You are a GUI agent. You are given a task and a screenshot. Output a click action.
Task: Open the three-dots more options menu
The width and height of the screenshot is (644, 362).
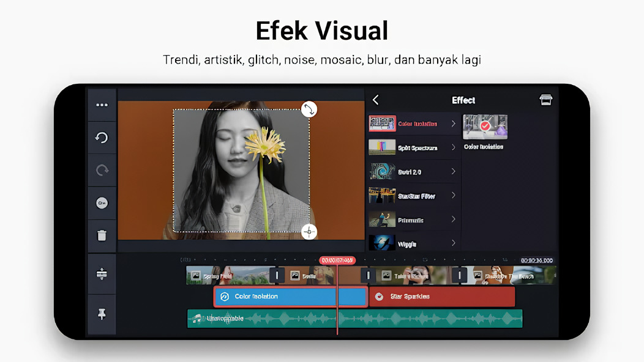click(x=102, y=105)
